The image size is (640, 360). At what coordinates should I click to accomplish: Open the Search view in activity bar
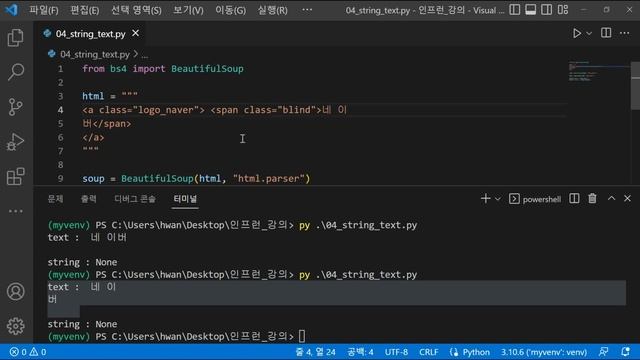(x=16, y=72)
